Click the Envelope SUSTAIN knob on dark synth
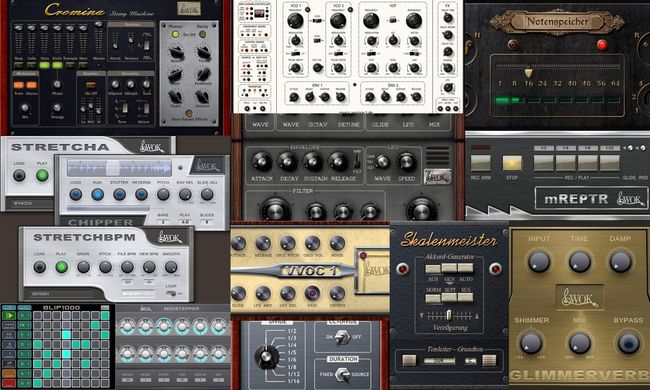 click(x=313, y=162)
